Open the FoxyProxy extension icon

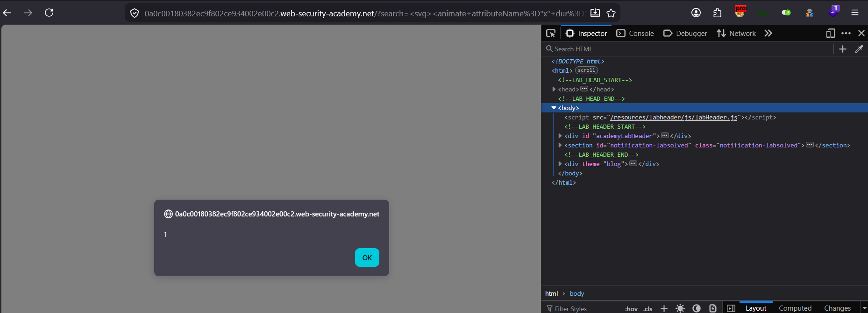point(740,12)
